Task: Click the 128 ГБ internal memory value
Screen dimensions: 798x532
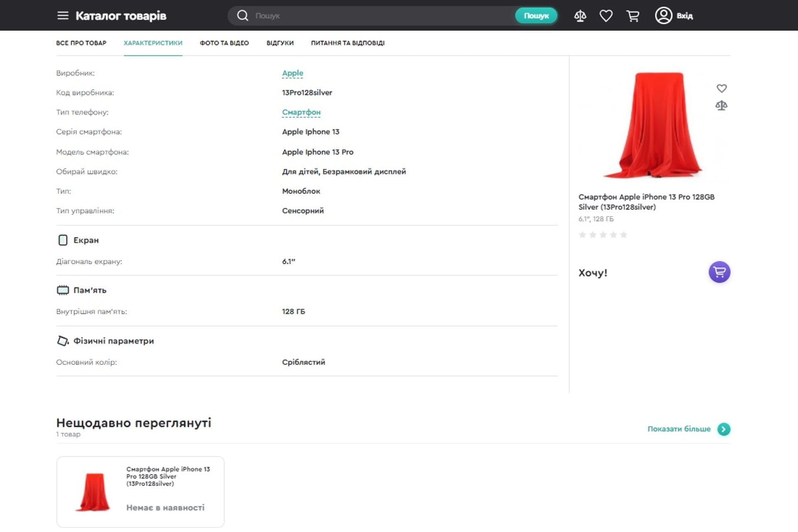Action: coord(293,311)
